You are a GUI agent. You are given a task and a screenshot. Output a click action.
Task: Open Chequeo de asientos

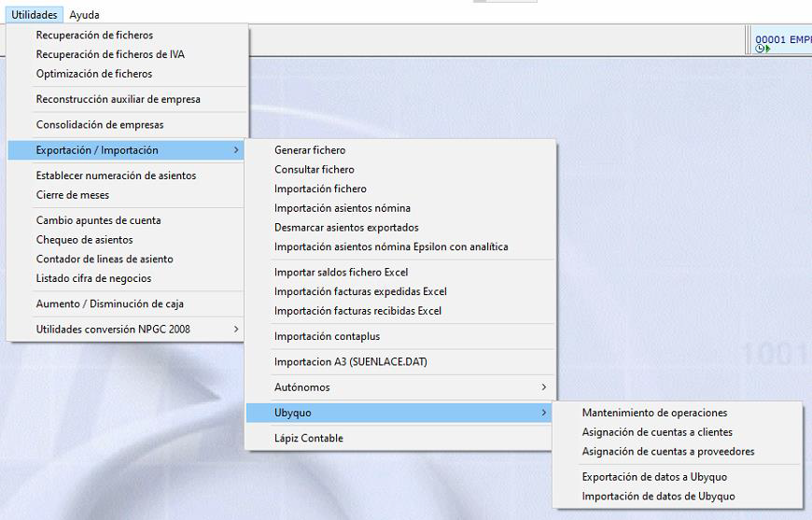[x=127, y=239]
